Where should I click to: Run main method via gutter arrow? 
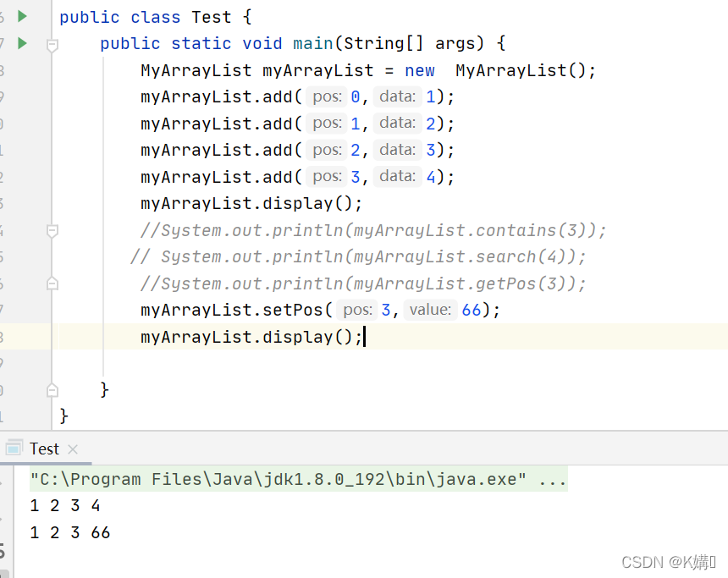(22, 44)
